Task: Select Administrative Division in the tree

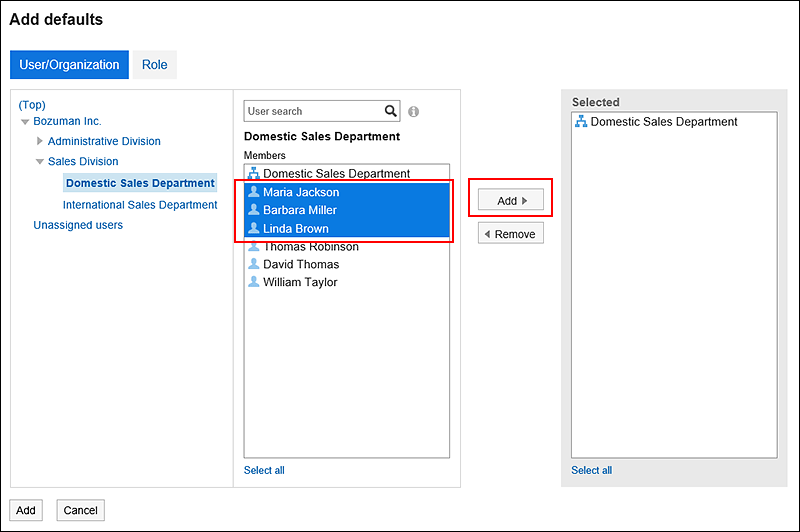Action: tap(104, 141)
